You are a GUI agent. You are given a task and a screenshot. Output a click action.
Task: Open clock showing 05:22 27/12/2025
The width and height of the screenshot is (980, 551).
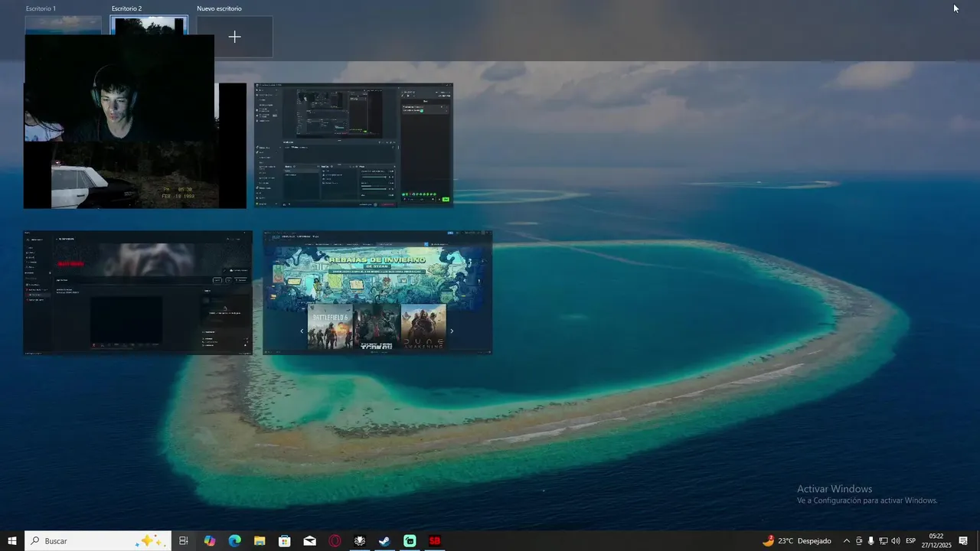[x=936, y=541]
